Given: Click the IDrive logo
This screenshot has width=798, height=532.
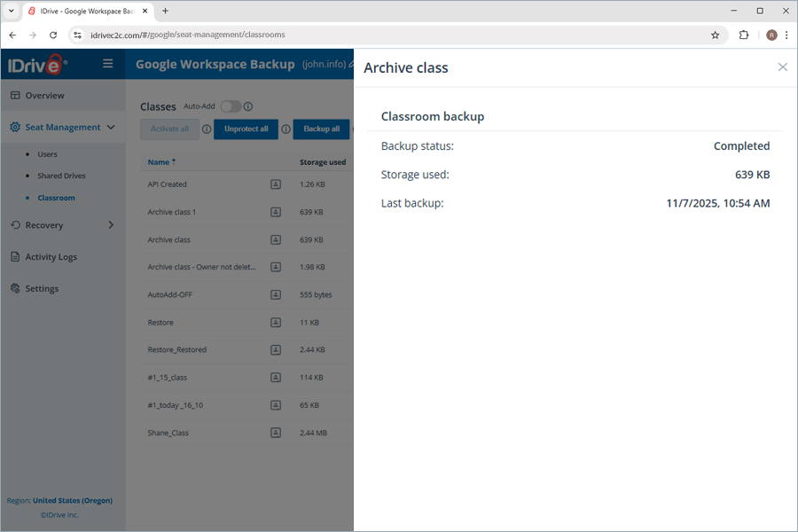Looking at the screenshot, I should click(37, 64).
